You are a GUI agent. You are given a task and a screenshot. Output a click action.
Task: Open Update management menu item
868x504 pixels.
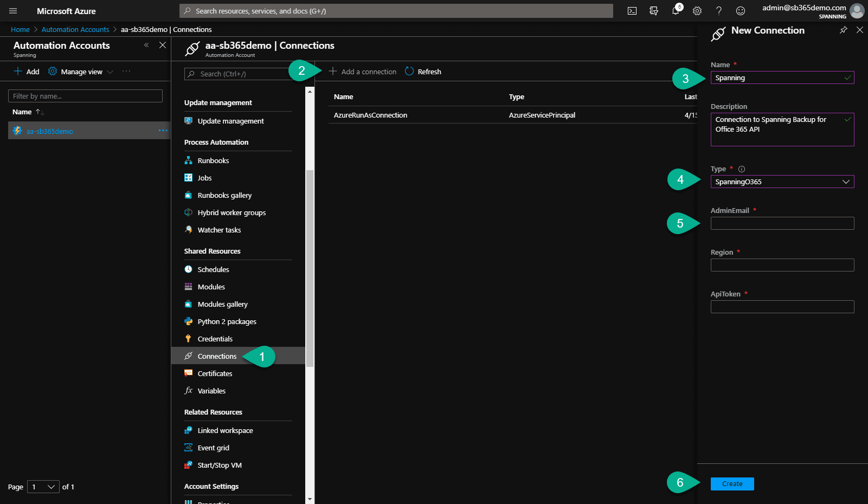[x=230, y=121]
